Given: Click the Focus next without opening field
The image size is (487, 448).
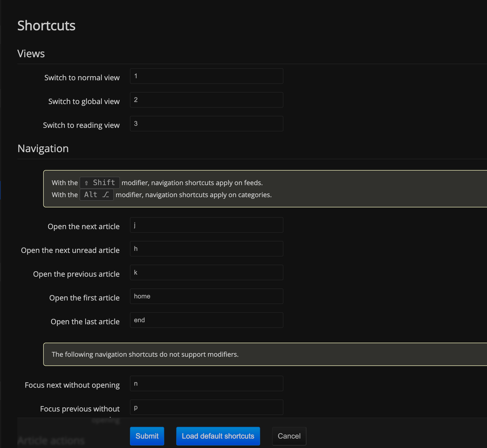Looking at the screenshot, I should 207,384.
